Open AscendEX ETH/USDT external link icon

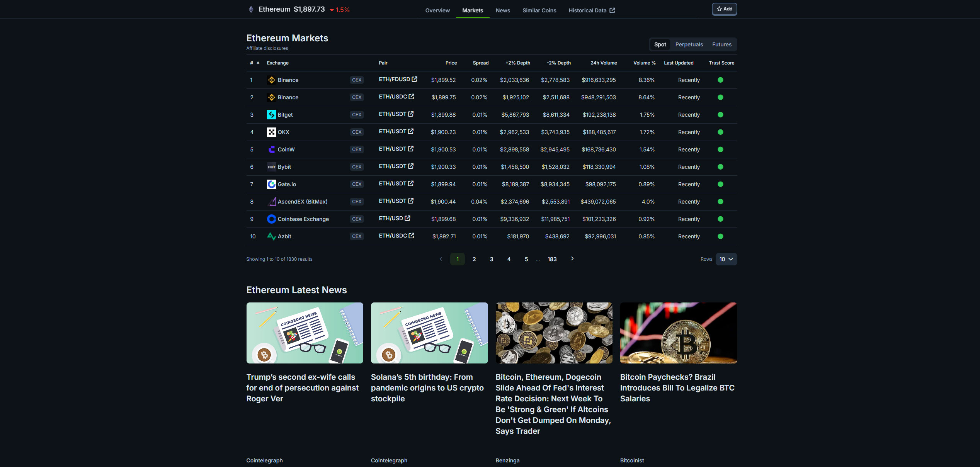click(x=411, y=201)
